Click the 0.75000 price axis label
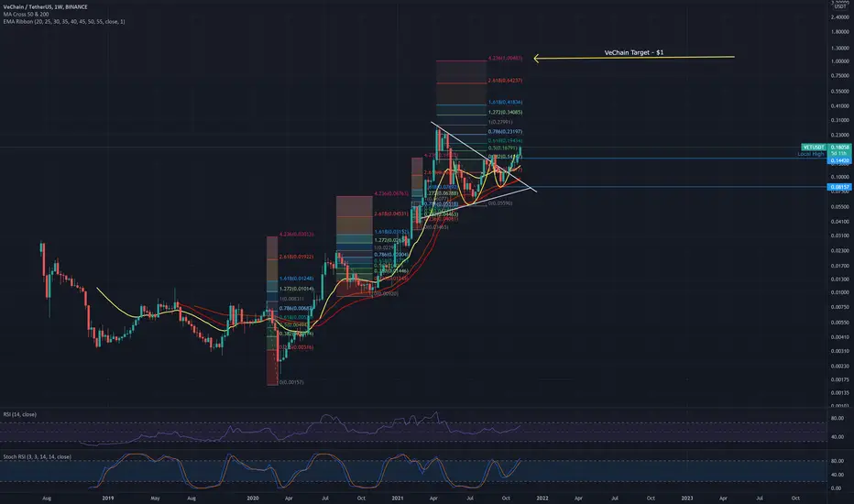 840,76
